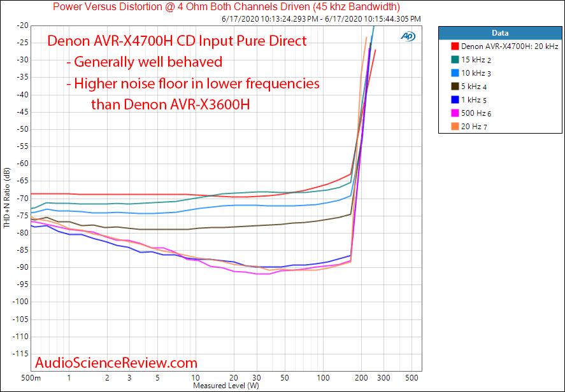The height and width of the screenshot is (392, 565).
Task: Select red swatch for 20 kHz trace
Action: [455, 46]
